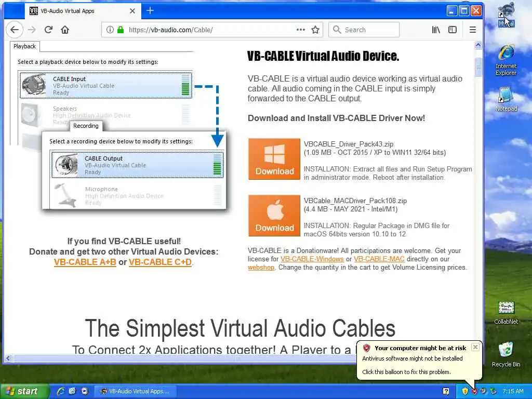Open the VB-CABLE A+B link
This screenshot has width=532, height=399.
coord(85,262)
